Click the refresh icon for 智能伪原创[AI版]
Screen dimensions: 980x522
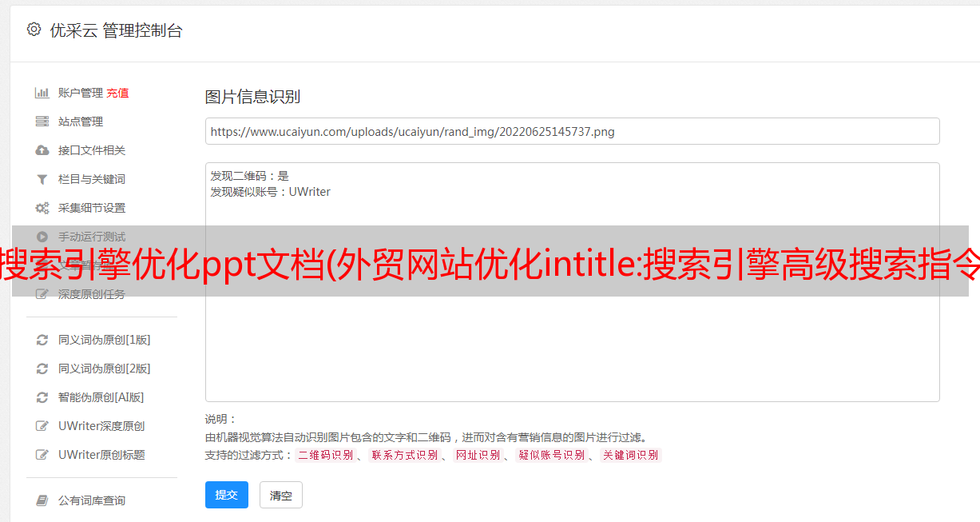click(x=42, y=397)
